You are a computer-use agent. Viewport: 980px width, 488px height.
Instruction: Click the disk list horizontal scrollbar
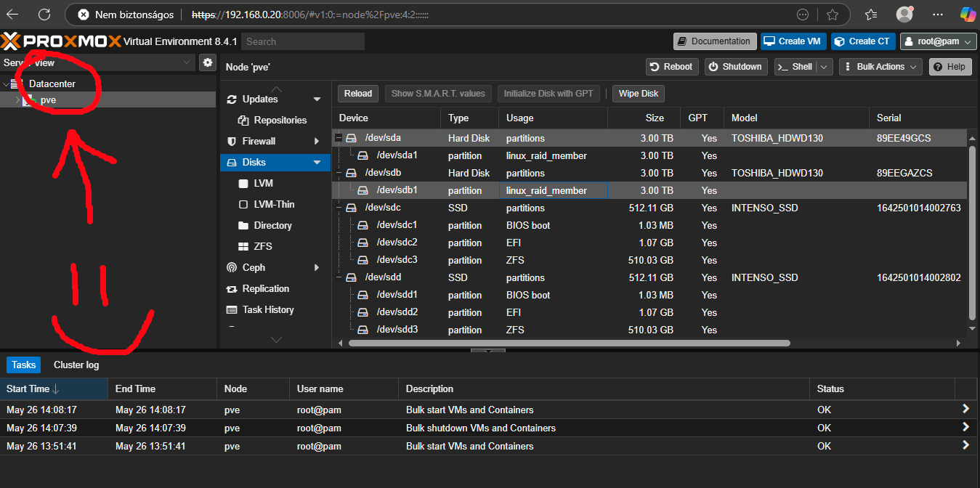point(569,343)
